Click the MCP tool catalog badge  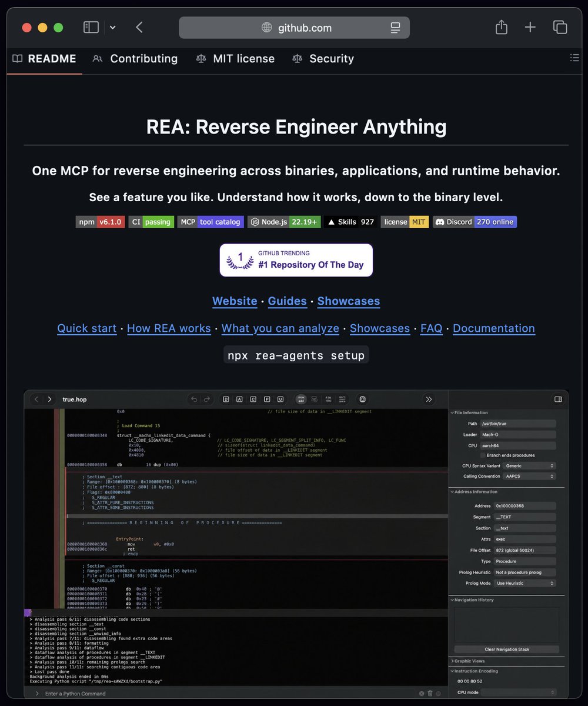click(211, 222)
